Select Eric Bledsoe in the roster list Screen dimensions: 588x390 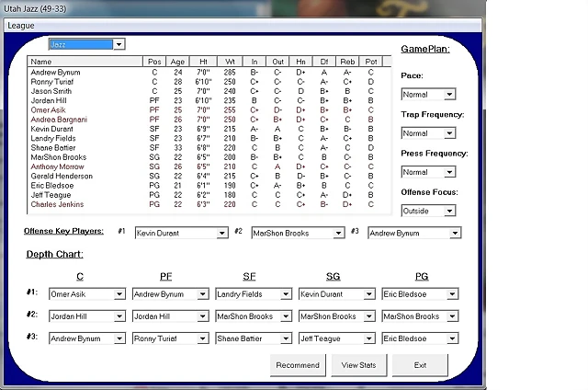click(x=209, y=186)
